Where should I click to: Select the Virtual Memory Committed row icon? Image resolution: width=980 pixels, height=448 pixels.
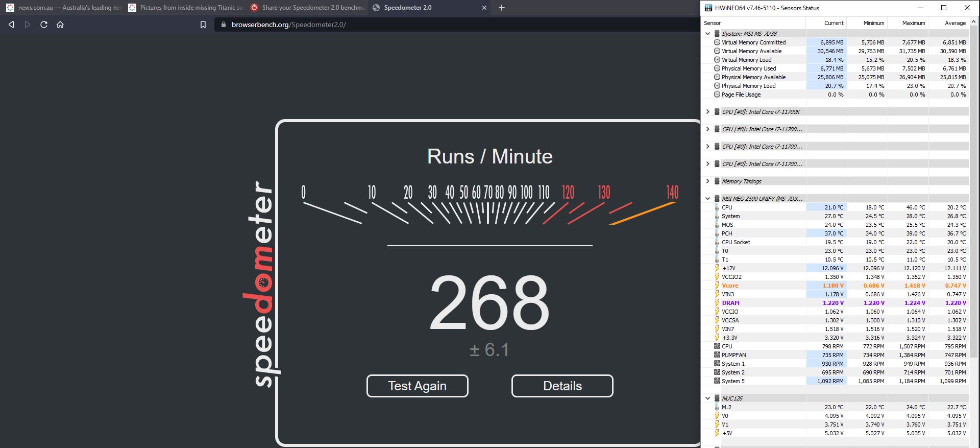[717, 42]
